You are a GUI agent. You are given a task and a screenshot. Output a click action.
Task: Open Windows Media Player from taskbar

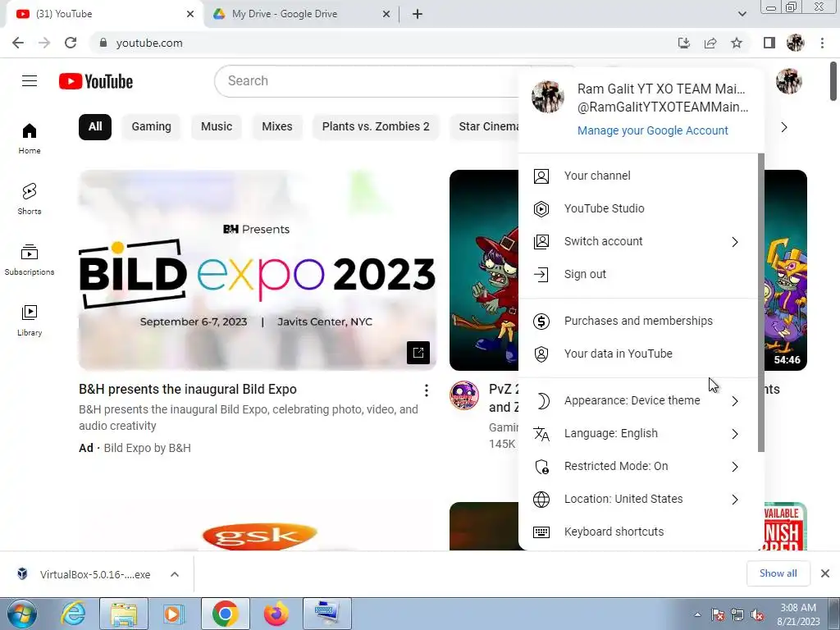174,614
